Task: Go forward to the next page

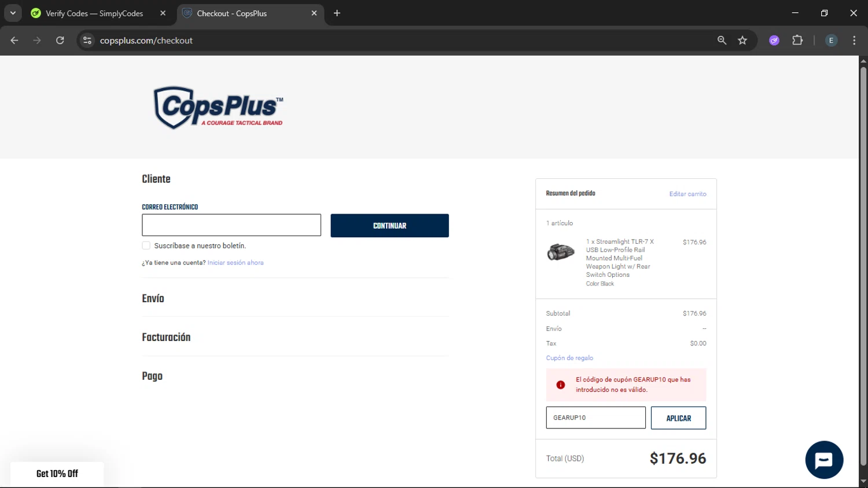Action: [37, 41]
